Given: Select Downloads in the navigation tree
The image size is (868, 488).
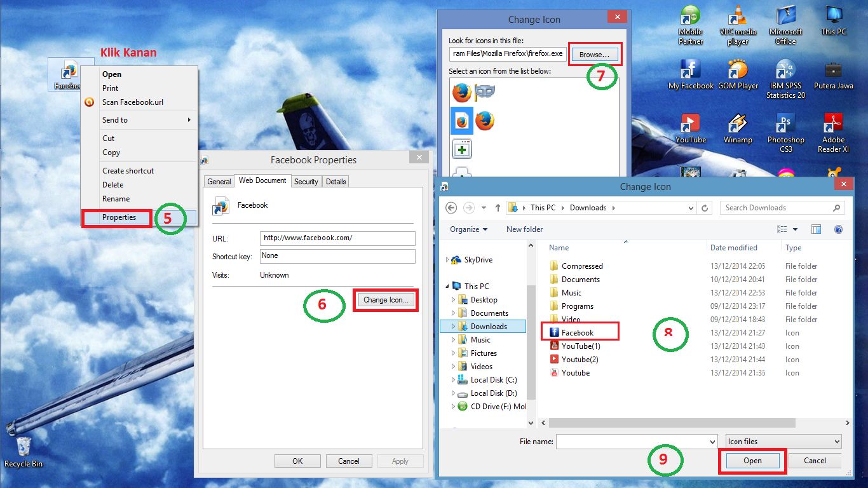Looking at the screenshot, I should [x=483, y=327].
